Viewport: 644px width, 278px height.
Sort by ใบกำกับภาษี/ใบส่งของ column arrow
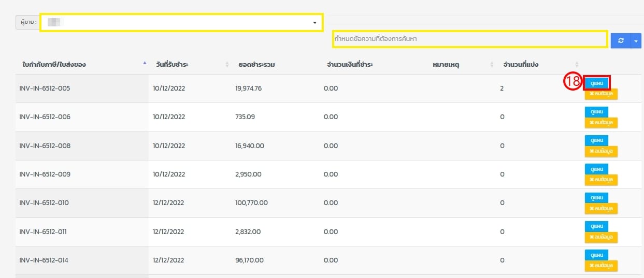(145, 64)
